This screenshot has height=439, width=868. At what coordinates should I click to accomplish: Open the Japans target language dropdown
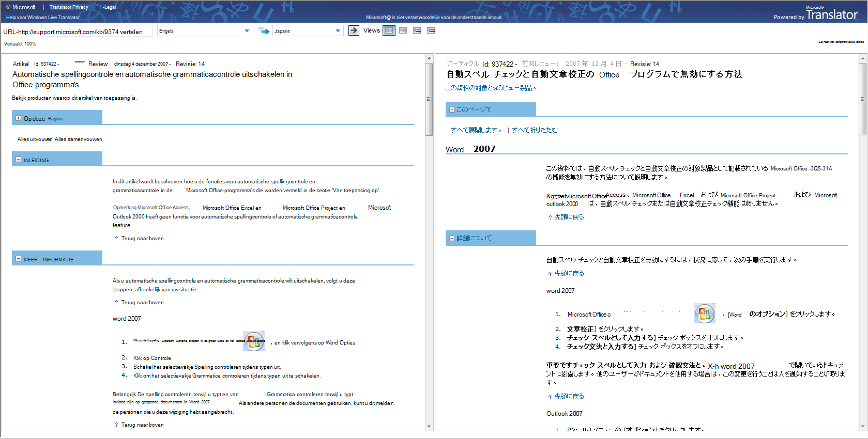pos(308,31)
